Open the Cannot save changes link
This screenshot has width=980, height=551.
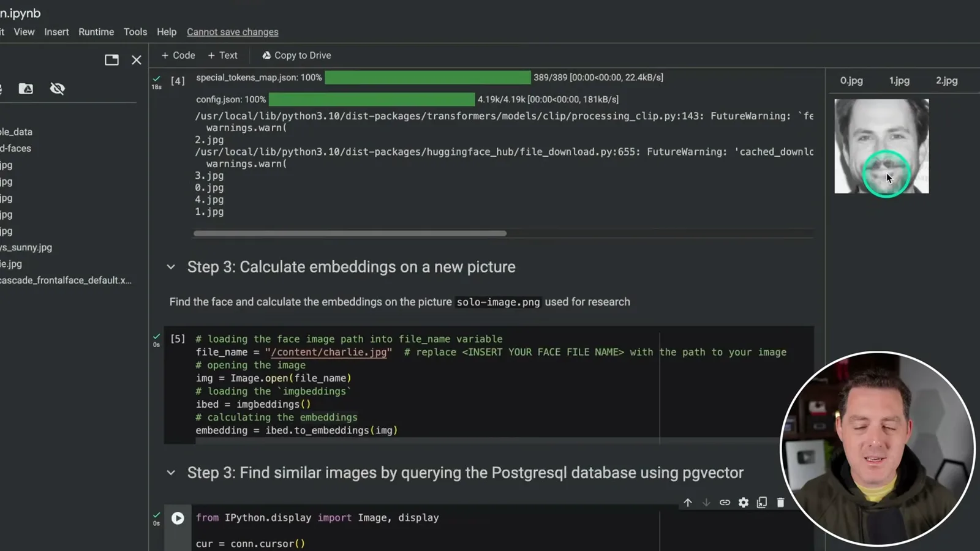pos(232,32)
